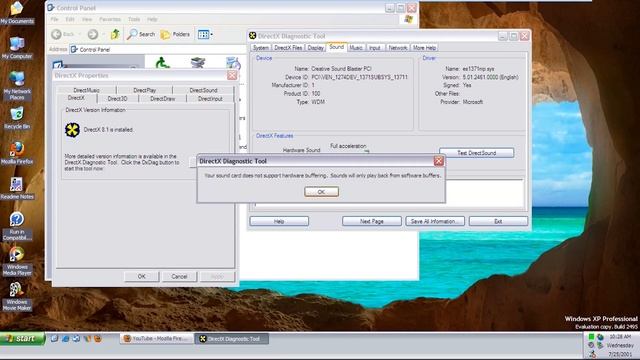Open the Views dropdown in Control Panel toolbar
Image resolution: width=640 pixels, height=360 pixels.
(205, 34)
